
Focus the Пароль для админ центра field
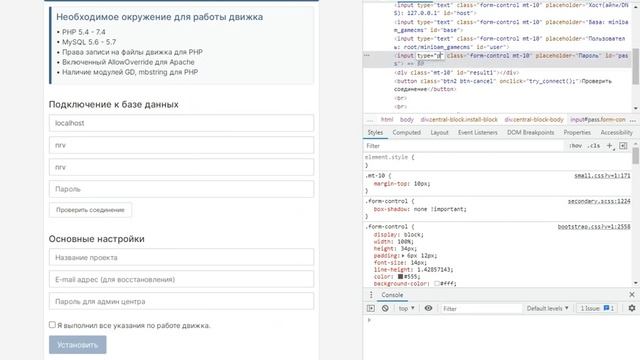click(x=181, y=302)
